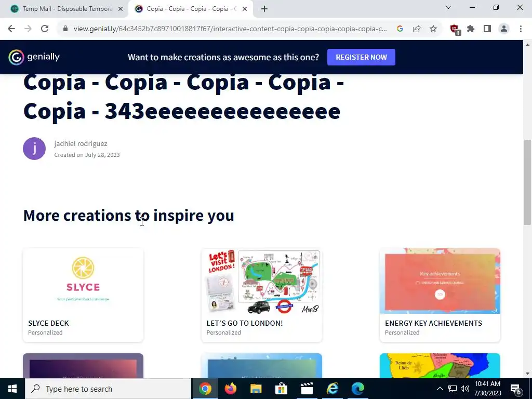
Task: Open Let's Go To London thumbnail
Action: pyautogui.click(x=262, y=281)
